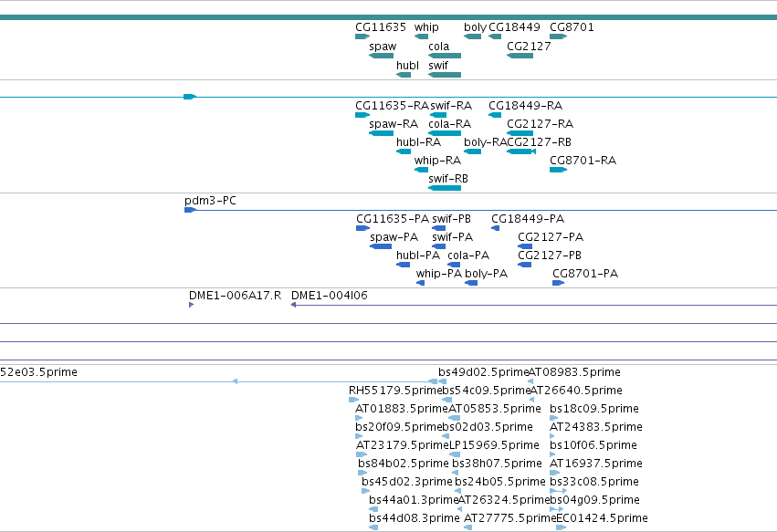Select the cola gene bar
The height and width of the screenshot is (532, 777).
click(x=445, y=56)
